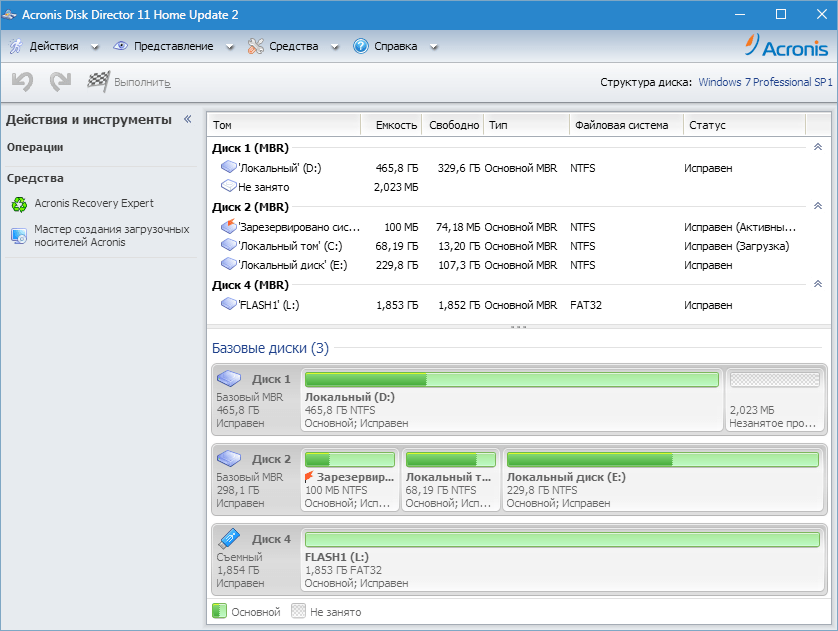Open the Средства dropdown arrow
This screenshot has height=631, width=838.
tap(335, 47)
